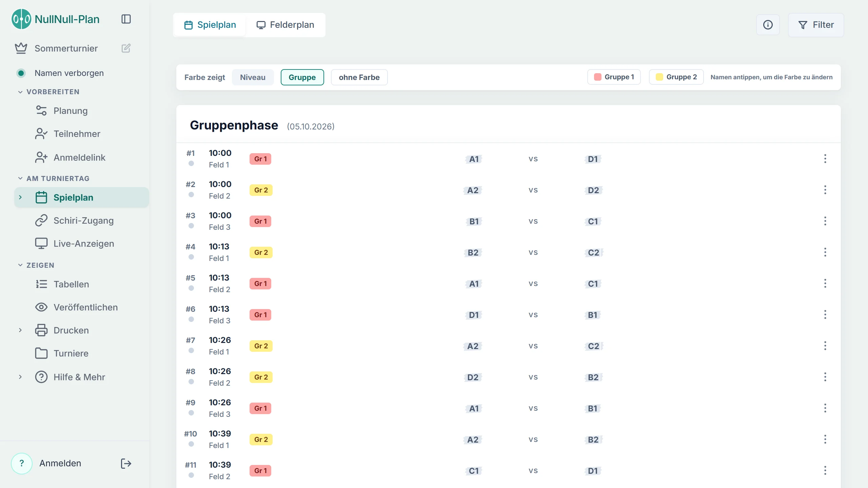The height and width of the screenshot is (488, 868).
Task: Expand Spielplan submenu chevron
Action: 20,197
